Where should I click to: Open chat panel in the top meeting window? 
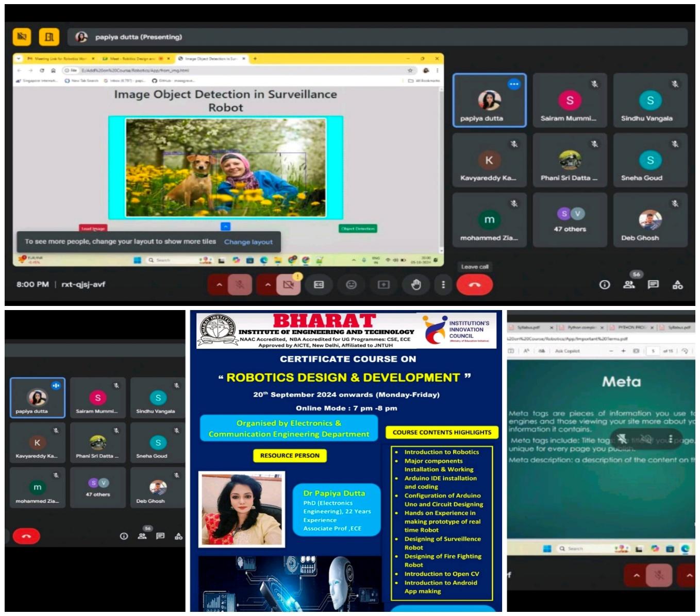(x=653, y=284)
